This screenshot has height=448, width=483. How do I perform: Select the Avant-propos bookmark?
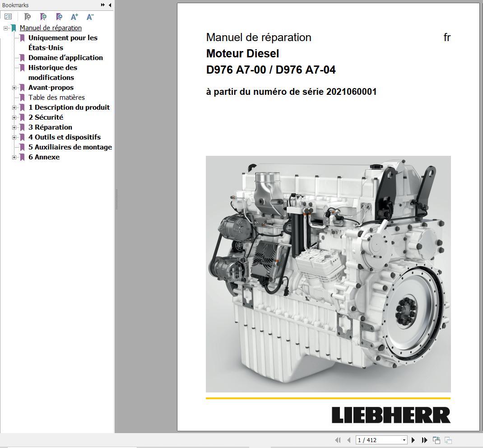[51, 88]
